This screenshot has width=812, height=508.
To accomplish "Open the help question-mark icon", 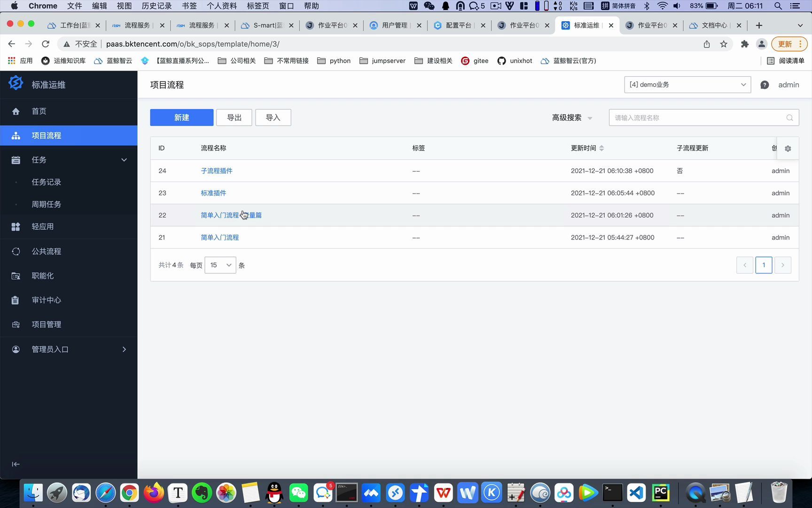I will click(x=764, y=85).
